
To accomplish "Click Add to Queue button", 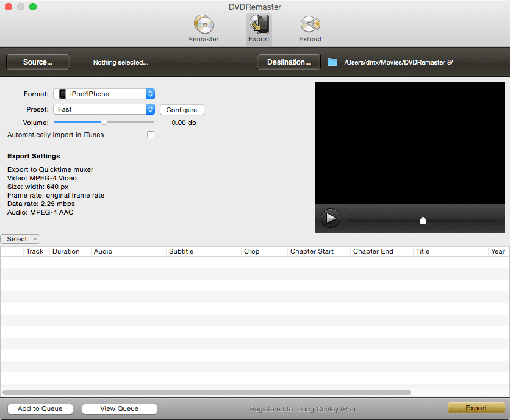I will (40, 408).
